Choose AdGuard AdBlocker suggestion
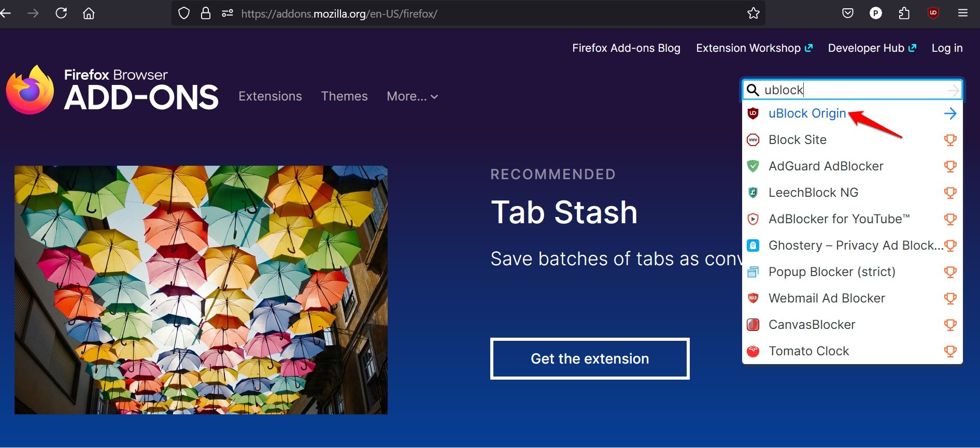Image resolution: width=980 pixels, height=448 pixels. (x=826, y=166)
